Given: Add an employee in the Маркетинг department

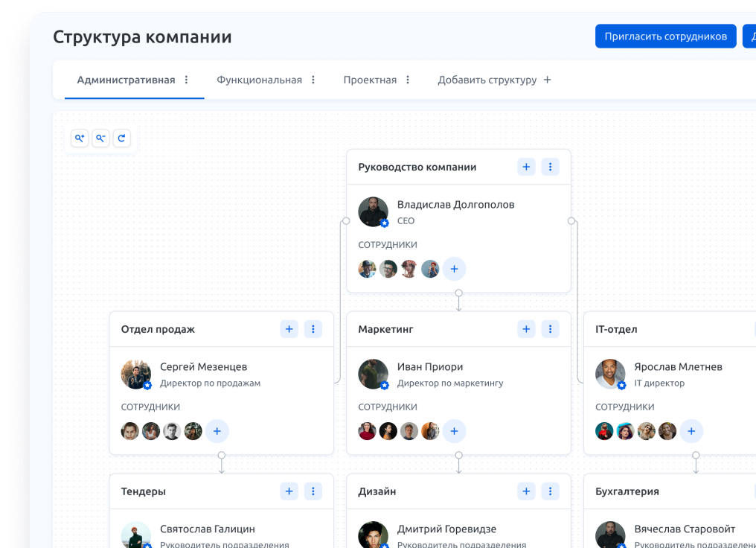Looking at the screenshot, I should click(454, 430).
